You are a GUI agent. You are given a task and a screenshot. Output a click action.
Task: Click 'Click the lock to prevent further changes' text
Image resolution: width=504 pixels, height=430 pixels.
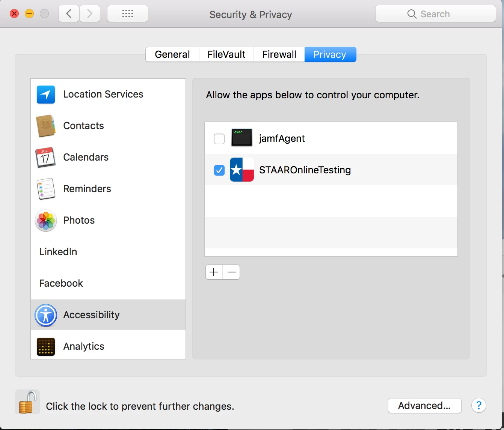(140, 406)
